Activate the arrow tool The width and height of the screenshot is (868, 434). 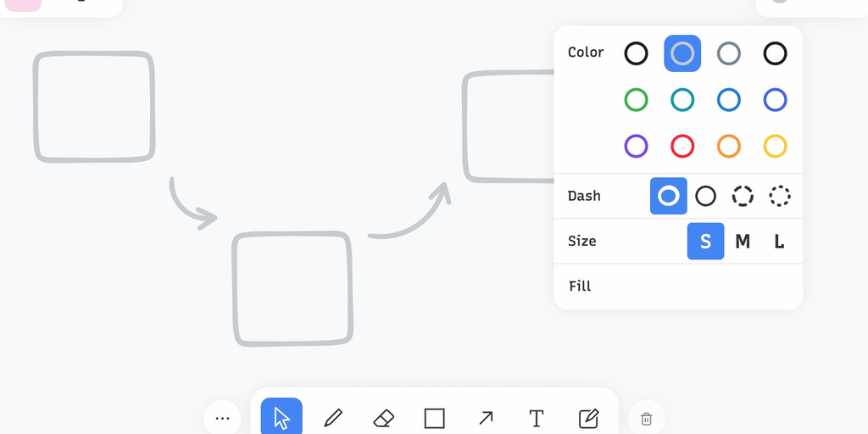pos(486,418)
